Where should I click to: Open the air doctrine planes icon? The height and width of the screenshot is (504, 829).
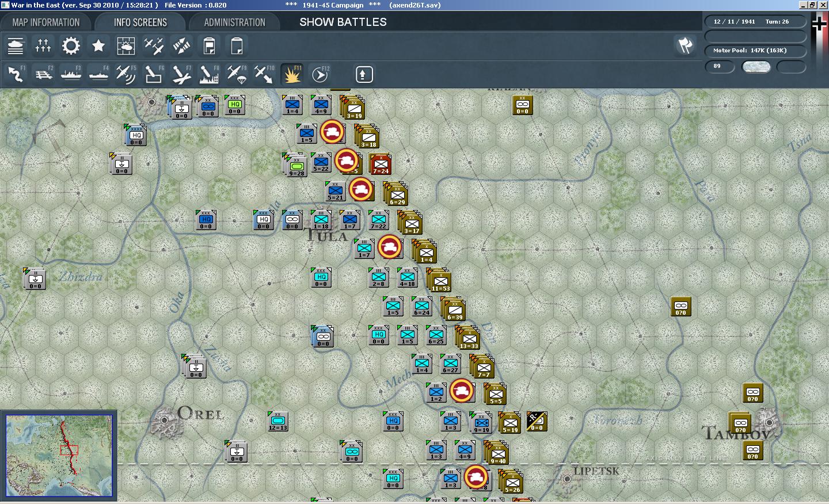pos(154,45)
